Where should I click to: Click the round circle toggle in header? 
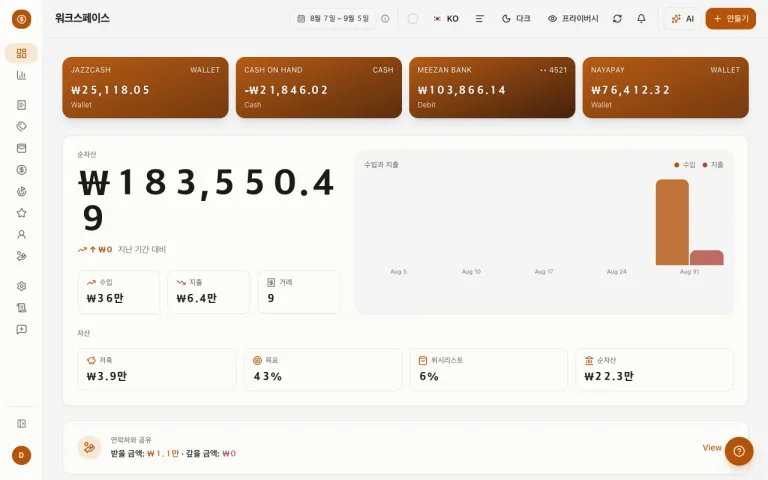pos(413,19)
